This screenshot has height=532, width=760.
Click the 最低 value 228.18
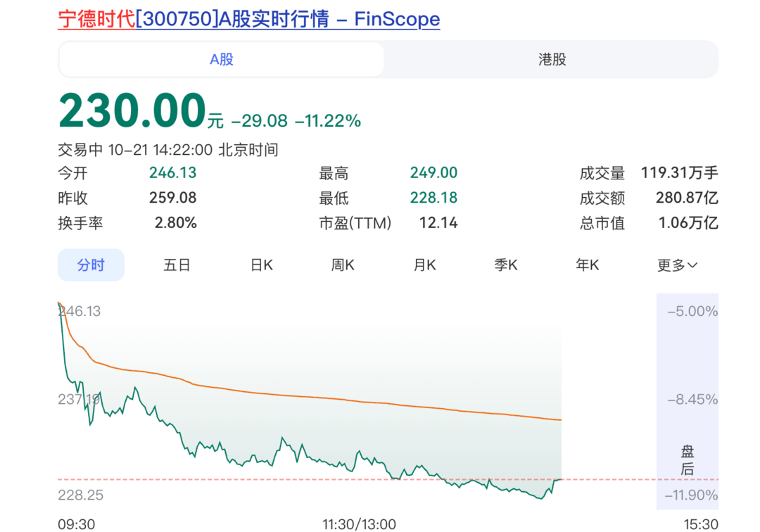click(x=433, y=198)
